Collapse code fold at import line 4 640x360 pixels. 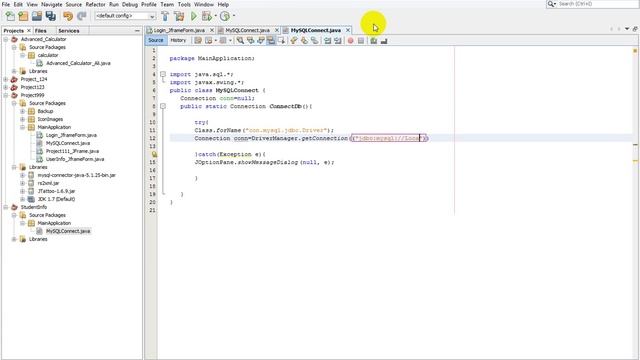[x=163, y=74]
